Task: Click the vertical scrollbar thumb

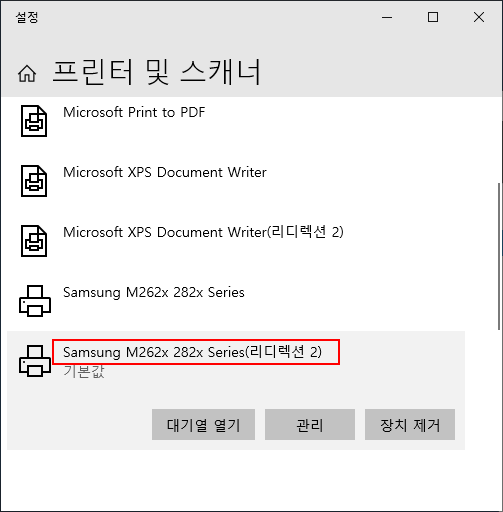Action: click(499, 256)
